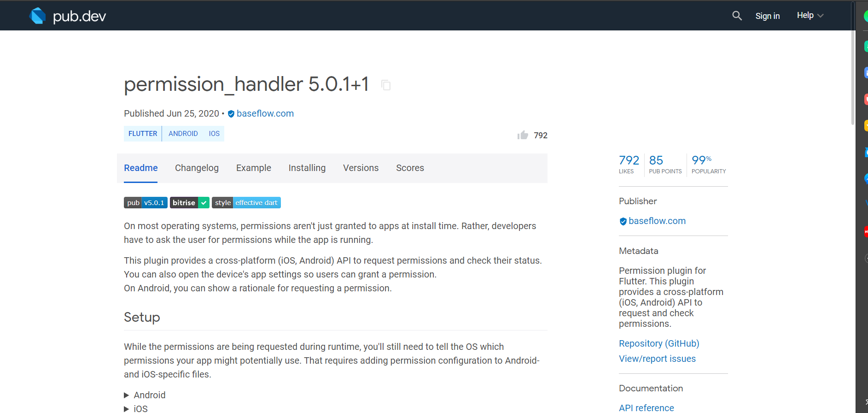Click the verified shield icon under Publisher

[x=623, y=221]
